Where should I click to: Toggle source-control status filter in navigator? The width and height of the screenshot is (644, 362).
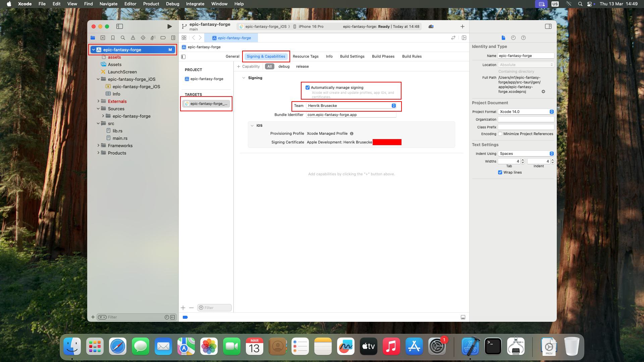(173, 317)
